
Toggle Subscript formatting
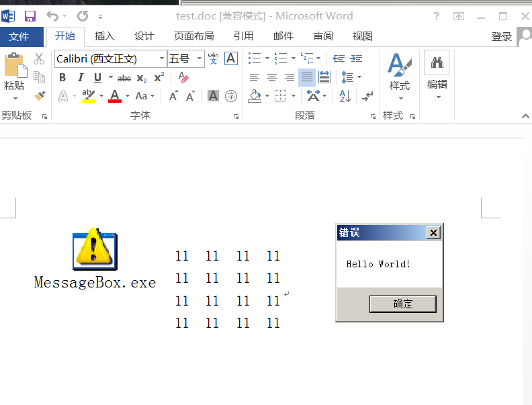point(142,79)
